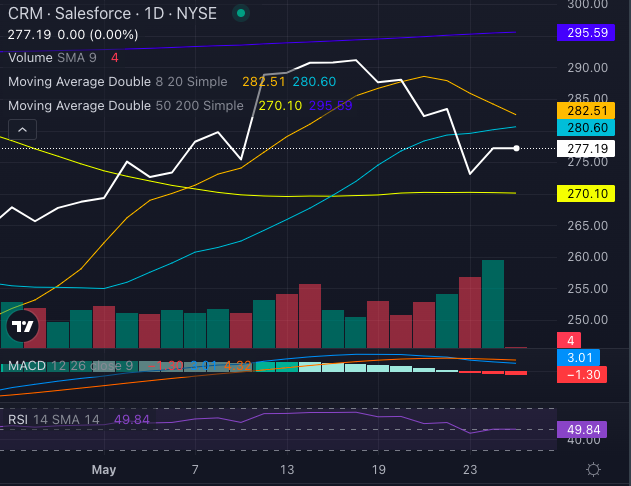631x486 pixels.
Task: Click the -1.30 MACD histogram axis label
Action: [x=582, y=375]
